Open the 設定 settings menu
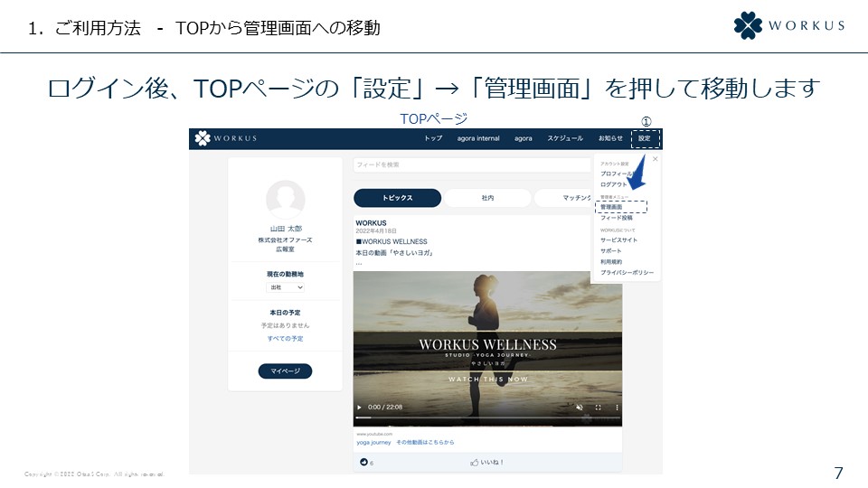The width and height of the screenshot is (868, 488). 645,138
